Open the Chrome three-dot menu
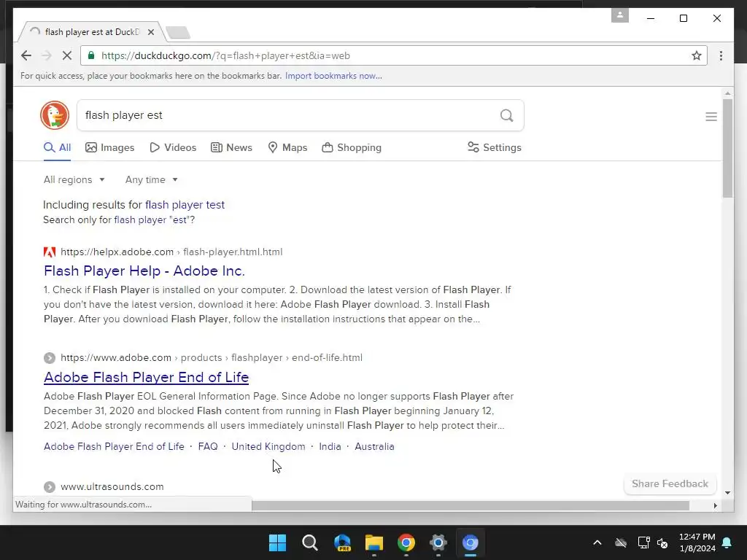The width and height of the screenshot is (747, 560). 721,55
